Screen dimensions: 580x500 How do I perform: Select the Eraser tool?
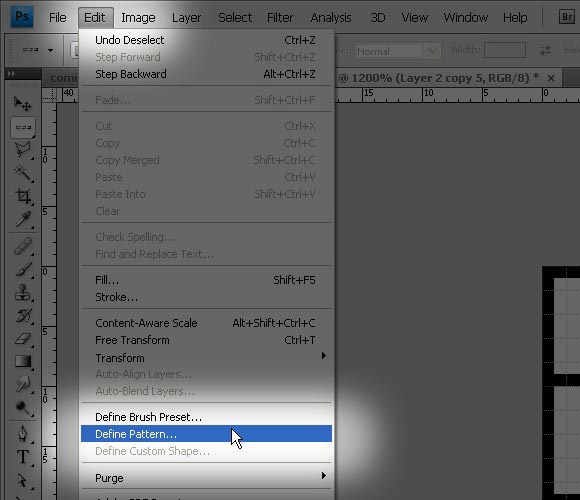click(x=23, y=338)
